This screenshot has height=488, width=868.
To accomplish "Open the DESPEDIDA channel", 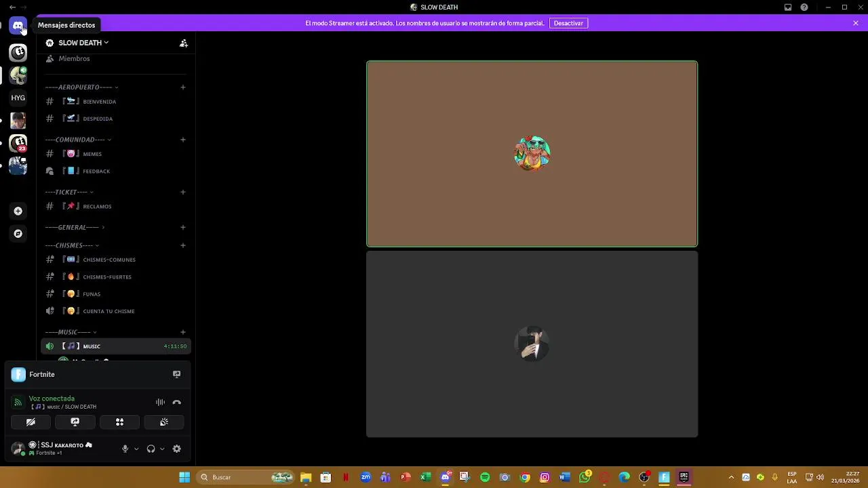I will tap(115, 119).
